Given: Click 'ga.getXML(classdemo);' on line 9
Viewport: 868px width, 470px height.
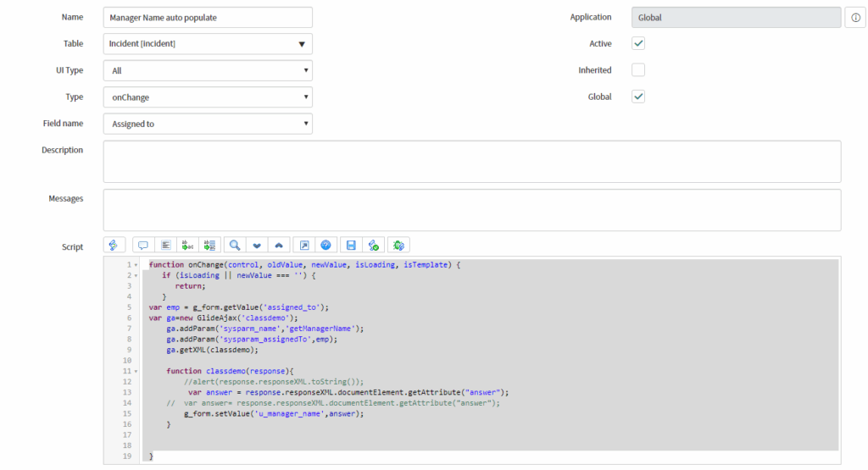Looking at the screenshot, I should point(213,350).
